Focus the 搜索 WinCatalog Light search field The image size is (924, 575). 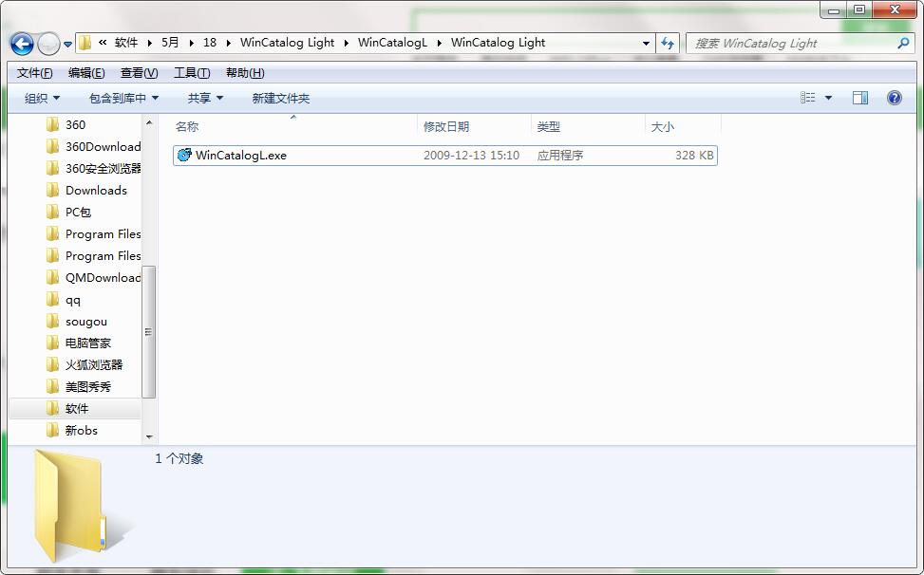point(793,43)
